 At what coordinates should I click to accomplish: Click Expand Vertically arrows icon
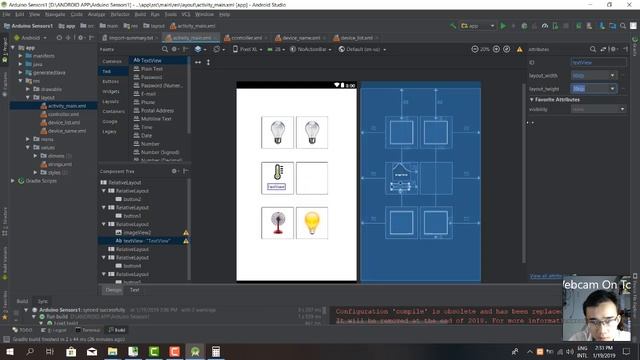coord(208,62)
